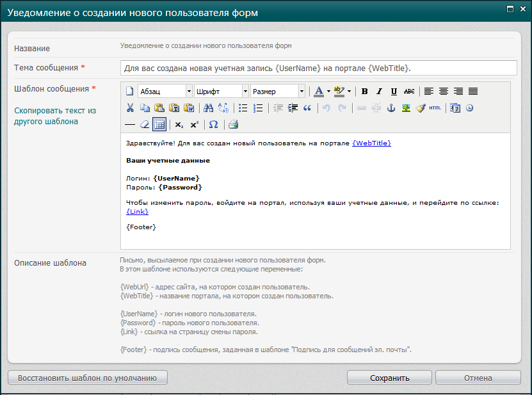Insert a horizontal rule line

(x=129, y=125)
